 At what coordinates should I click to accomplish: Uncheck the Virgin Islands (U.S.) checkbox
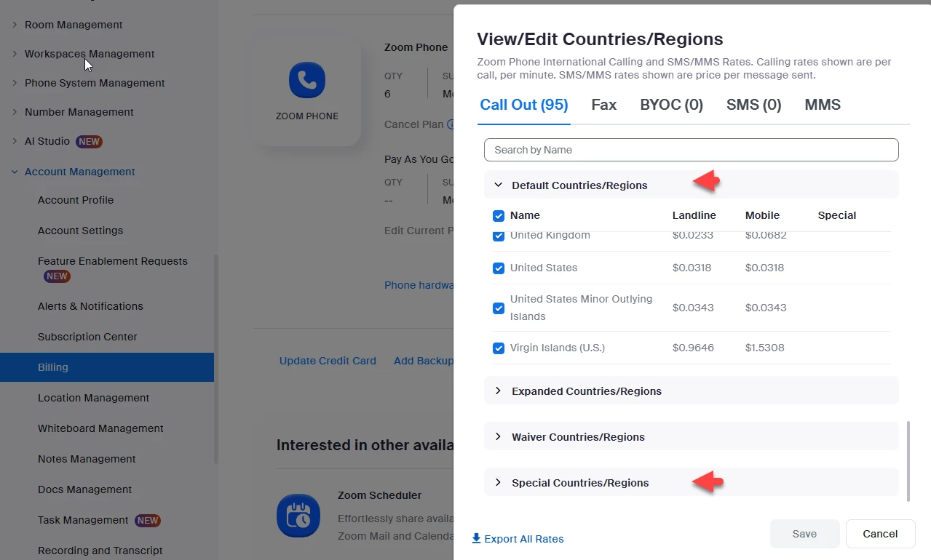coord(499,348)
